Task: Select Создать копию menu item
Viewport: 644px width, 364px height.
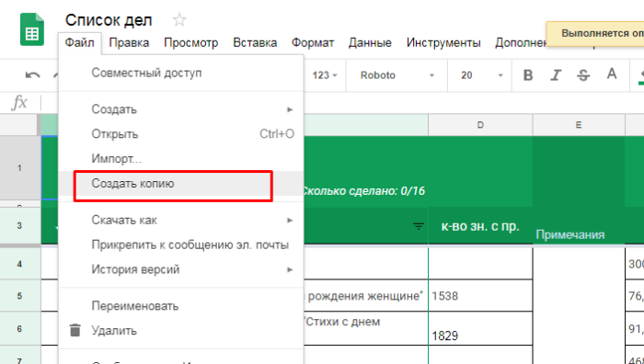Action: point(181,184)
